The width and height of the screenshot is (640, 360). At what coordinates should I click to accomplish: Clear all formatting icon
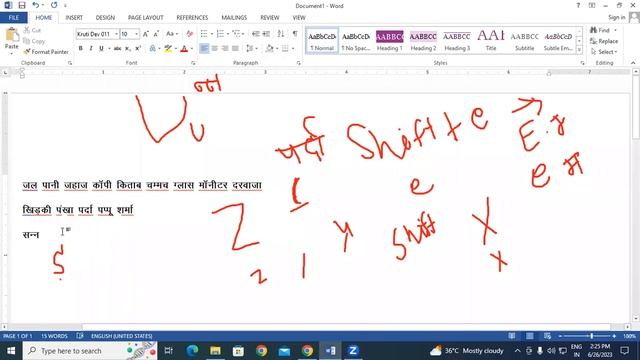pyautogui.click(x=189, y=34)
